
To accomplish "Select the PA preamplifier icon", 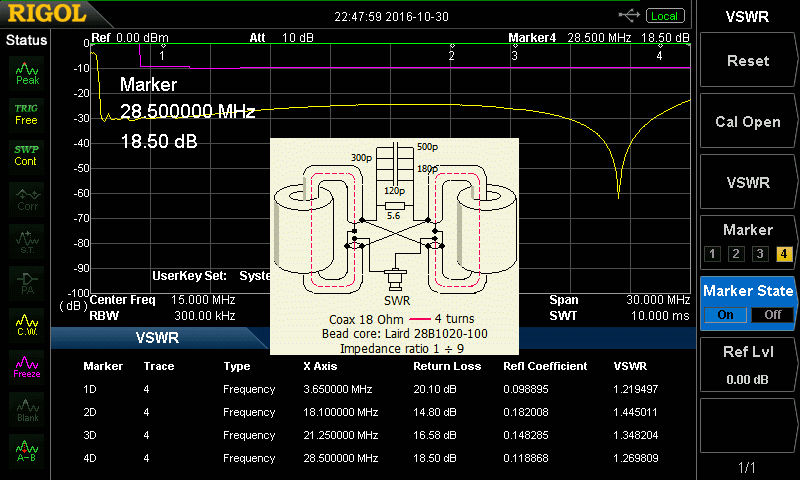I will [x=27, y=281].
